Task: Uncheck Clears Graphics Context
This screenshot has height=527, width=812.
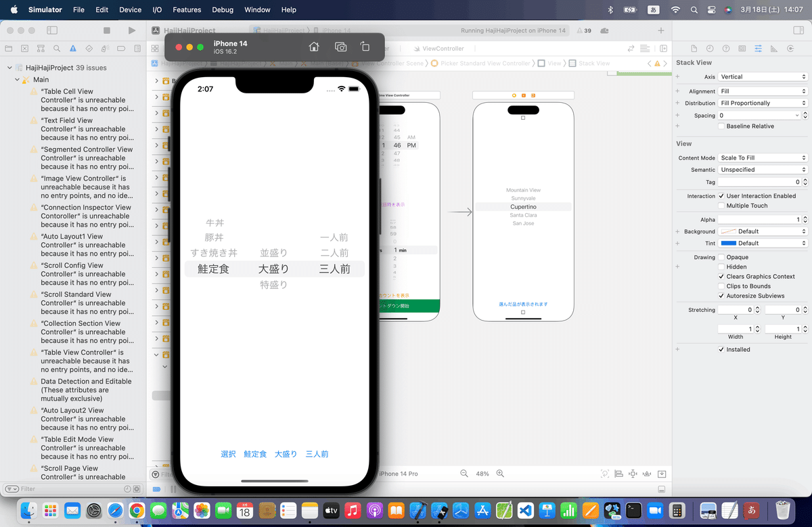Action: (721, 277)
